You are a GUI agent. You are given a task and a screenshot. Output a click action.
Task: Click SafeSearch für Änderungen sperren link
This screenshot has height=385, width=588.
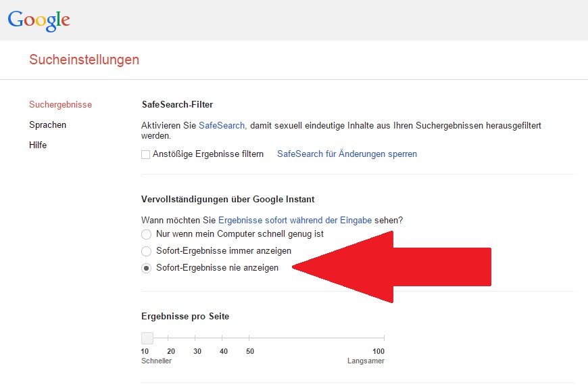coord(347,154)
